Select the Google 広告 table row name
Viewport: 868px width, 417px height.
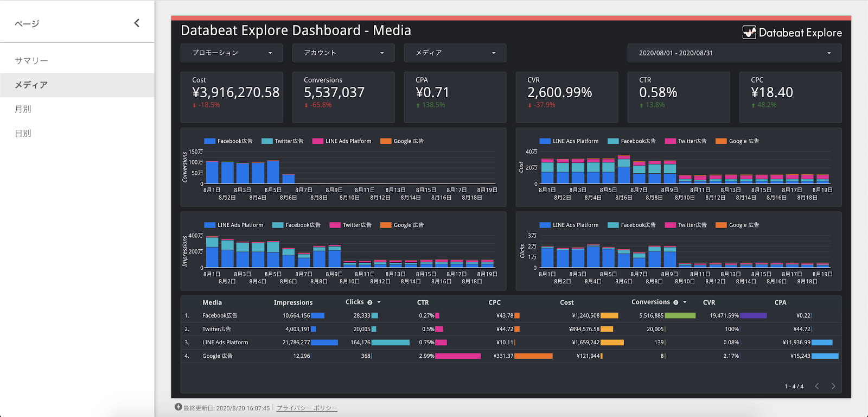(218, 356)
